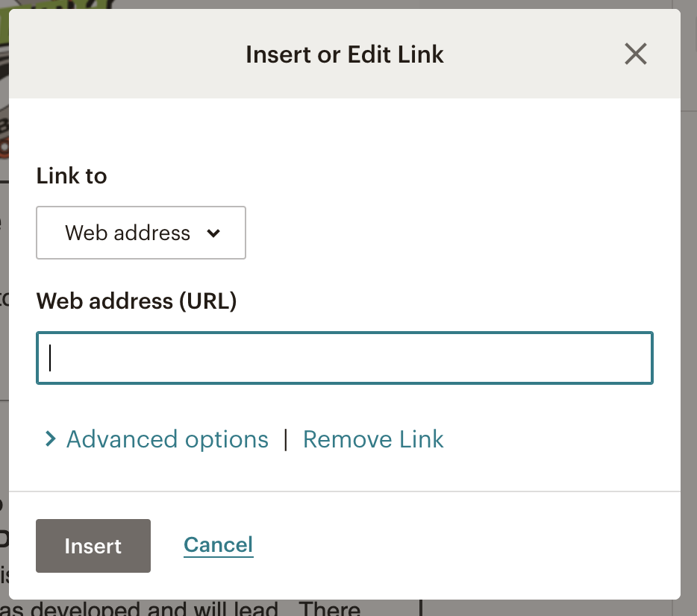Image resolution: width=697 pixels, height=616 pixels.
Task: Click the Insert or Edit Link title
Action: pos(345,54)
